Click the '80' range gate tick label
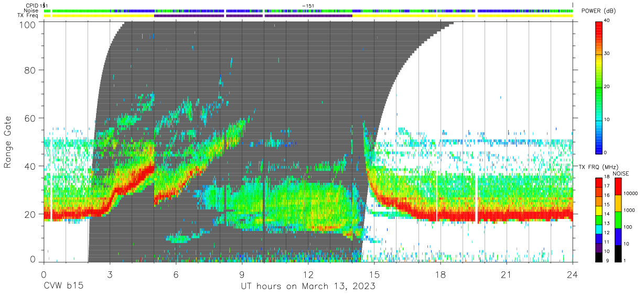644x297 pixels. point(30,70)
